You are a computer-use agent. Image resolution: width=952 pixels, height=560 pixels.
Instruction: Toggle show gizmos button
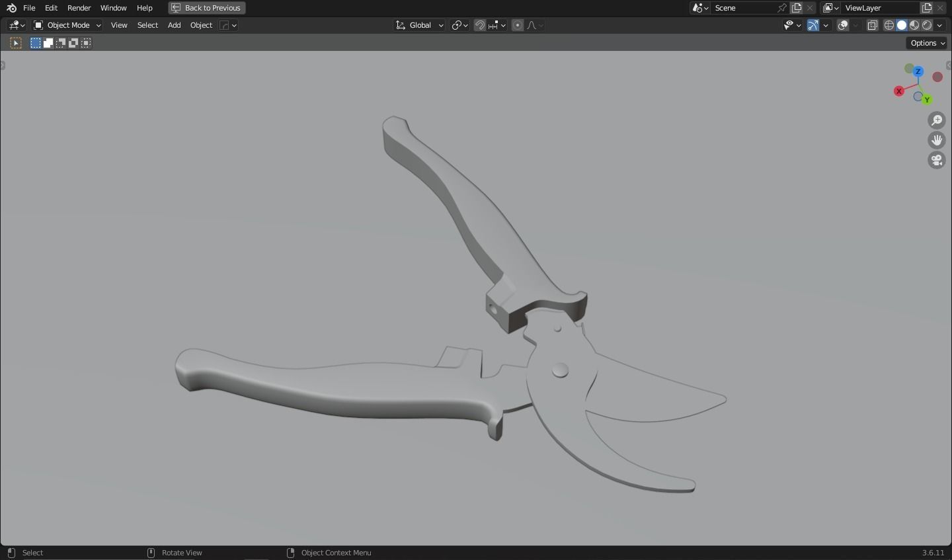tap(813, 25)
